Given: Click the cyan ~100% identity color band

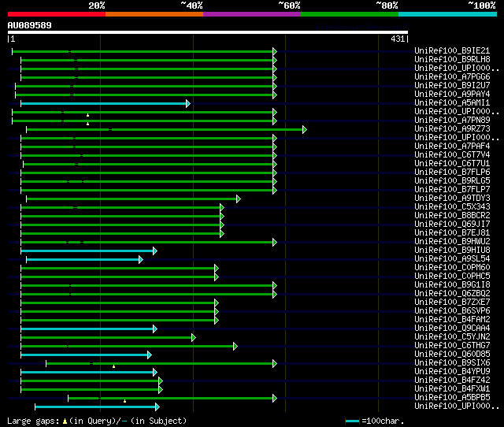Looking at the screenshot, I should [447, 14].
